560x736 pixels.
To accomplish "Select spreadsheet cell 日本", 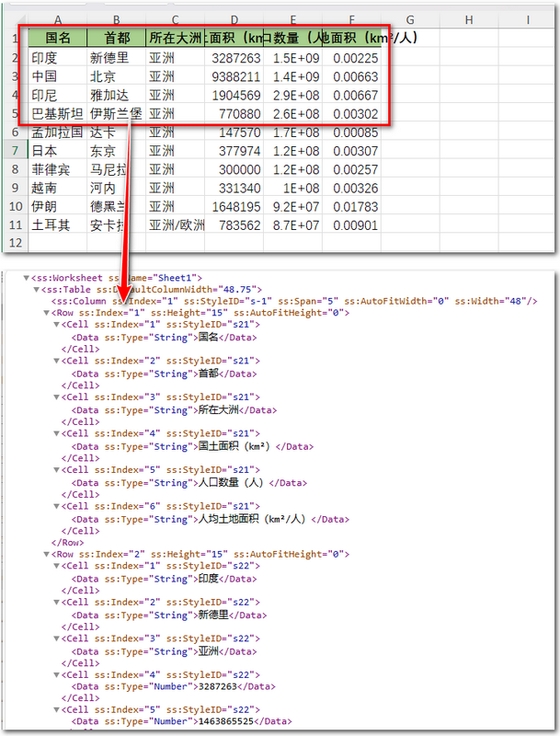I will [58, 151].
